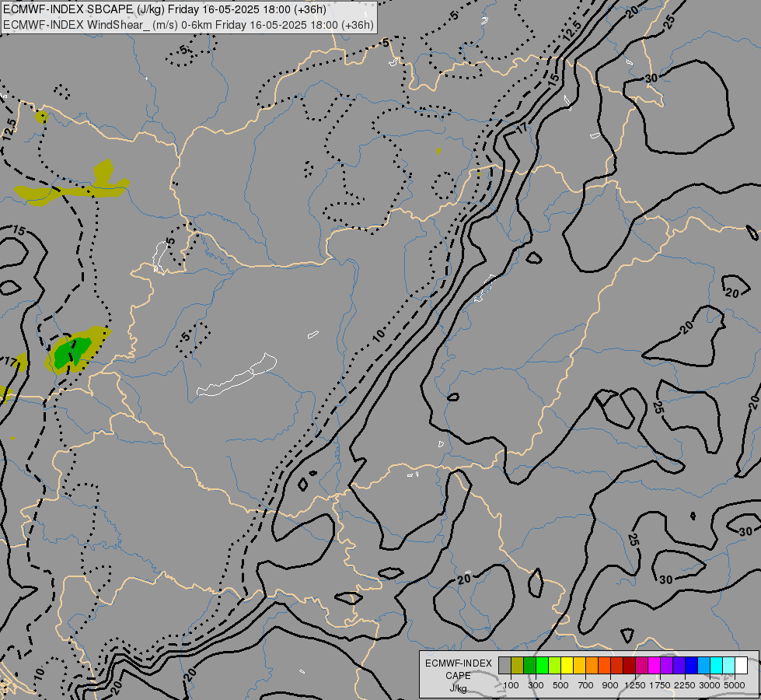Click the 1250 tick label on legend
This screenshot has height=700, width=761.
pyautogui.click(x=635, y=685)
